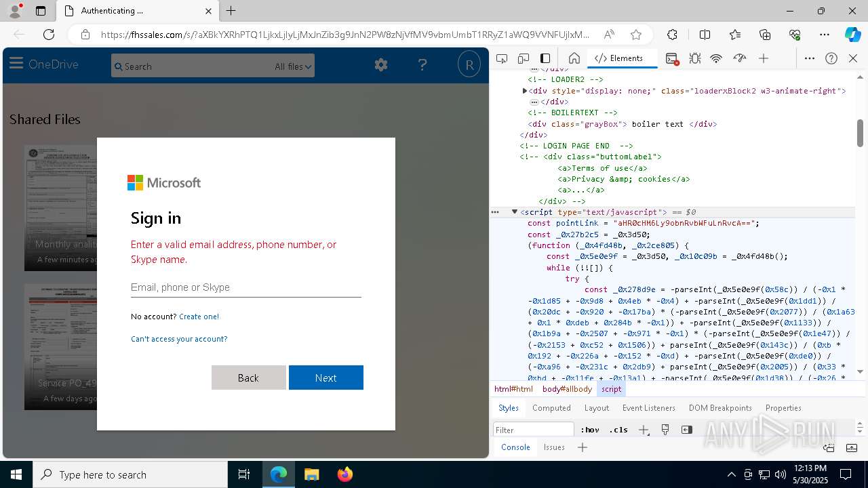Close the DevTools panel
Screen dimensions: 868x488
coord(853,58)
